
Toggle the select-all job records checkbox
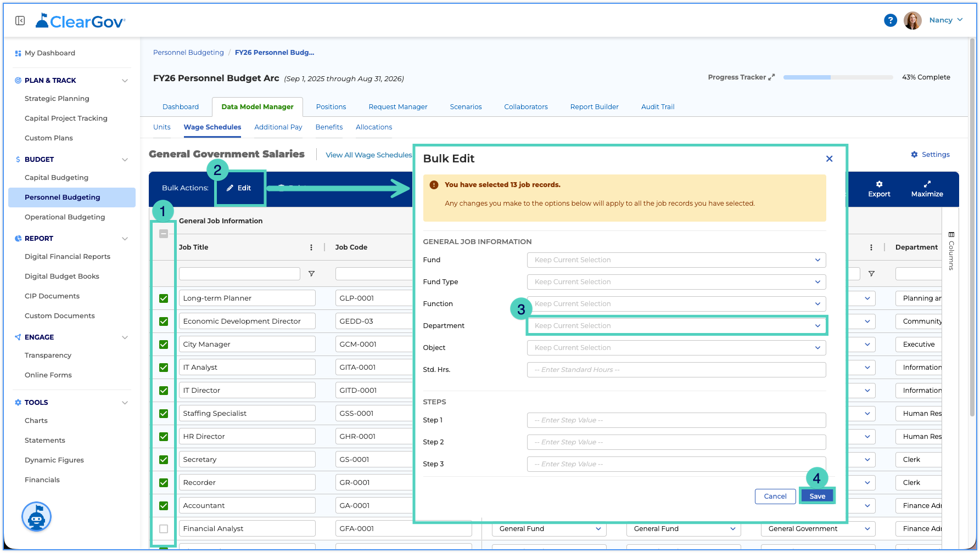pos(164,234)
